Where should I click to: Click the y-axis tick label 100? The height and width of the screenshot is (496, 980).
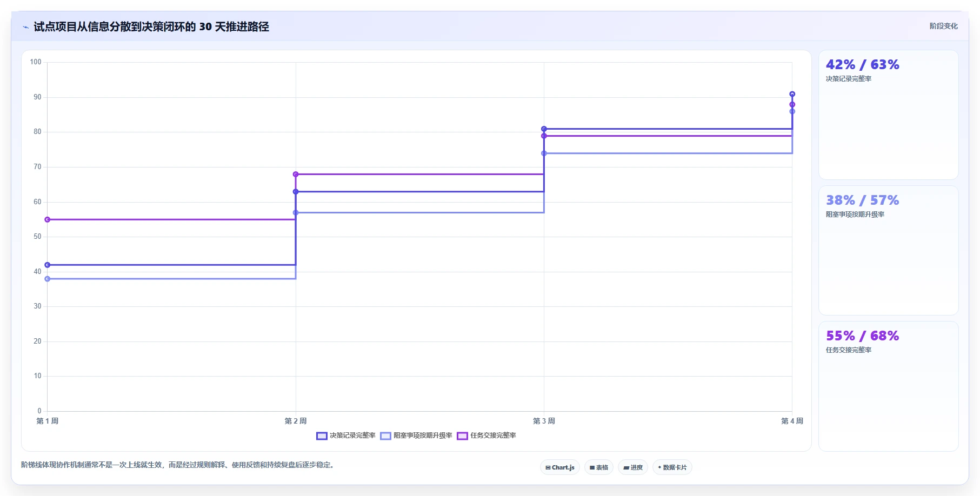click(36, 62)
